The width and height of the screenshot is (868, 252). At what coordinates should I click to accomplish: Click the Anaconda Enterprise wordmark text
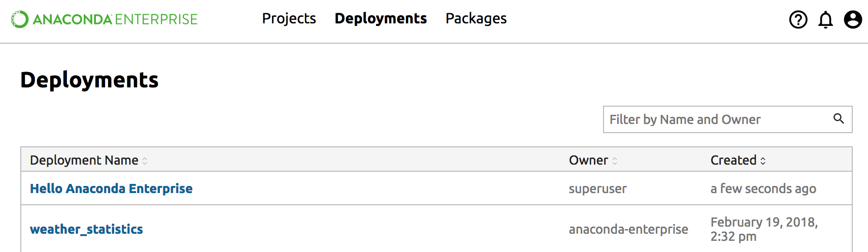pos(115,19)
